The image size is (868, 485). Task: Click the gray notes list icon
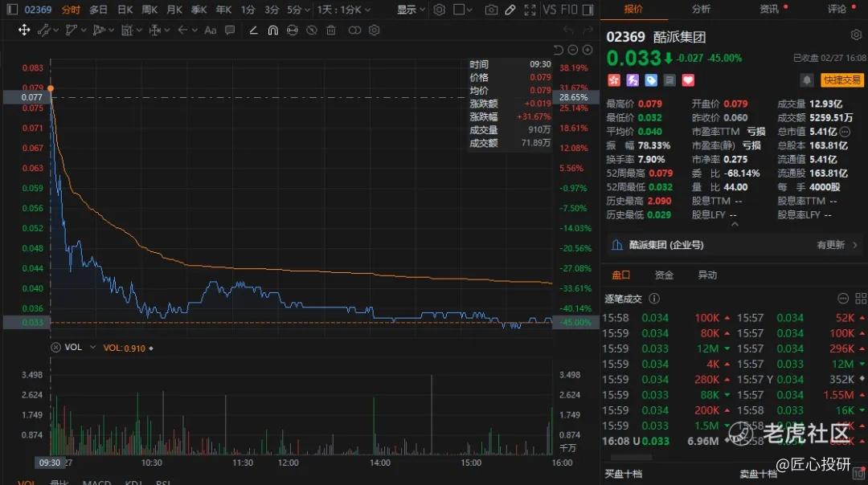[x=669, y=80]
